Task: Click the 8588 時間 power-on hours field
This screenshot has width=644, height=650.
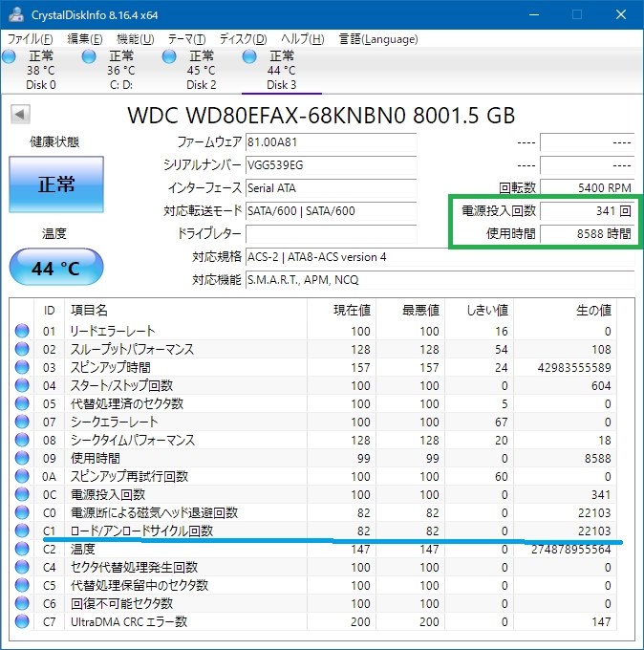Action: tap(588, 234)
